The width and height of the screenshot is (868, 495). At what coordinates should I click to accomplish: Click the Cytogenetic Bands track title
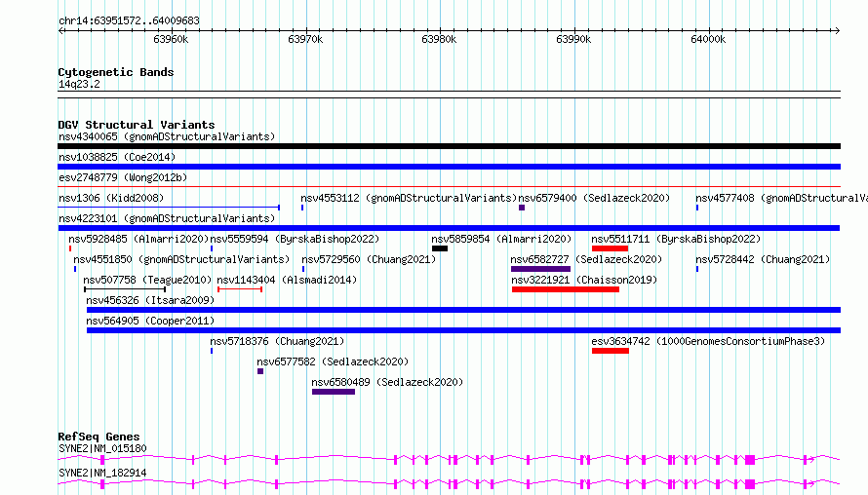116,72
